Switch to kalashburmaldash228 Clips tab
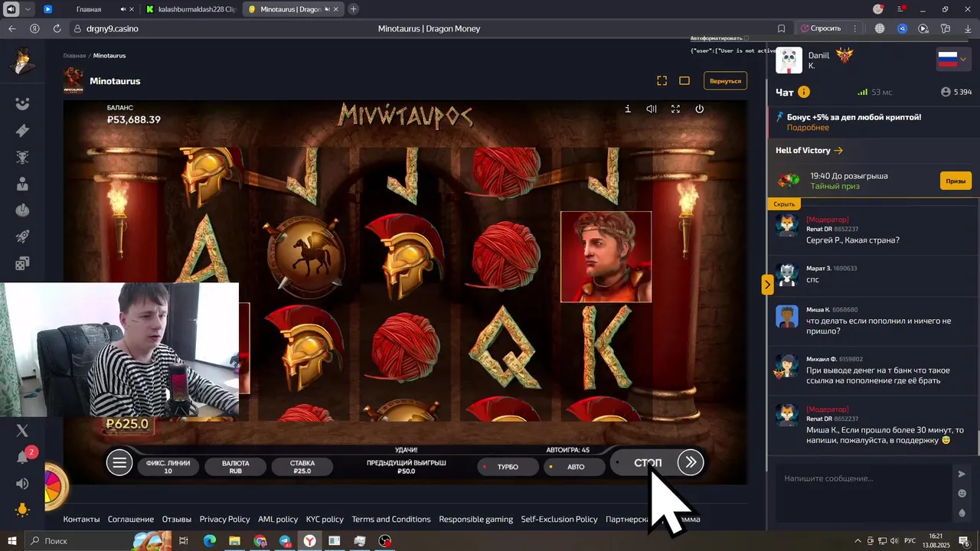 (x=191, y=9)
